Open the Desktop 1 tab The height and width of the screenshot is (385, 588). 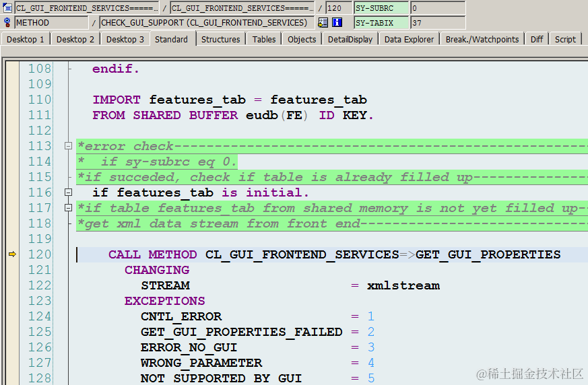tap(25, 39)
